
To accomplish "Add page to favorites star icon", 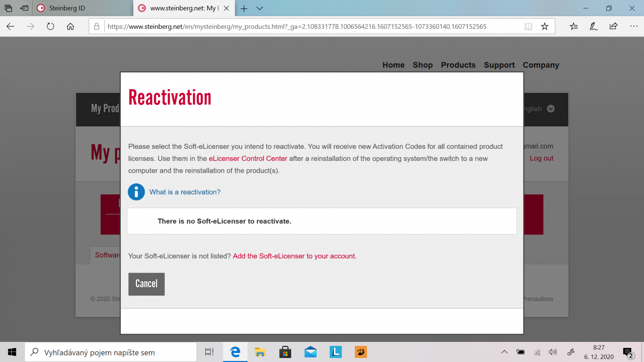I will point(544,27).
